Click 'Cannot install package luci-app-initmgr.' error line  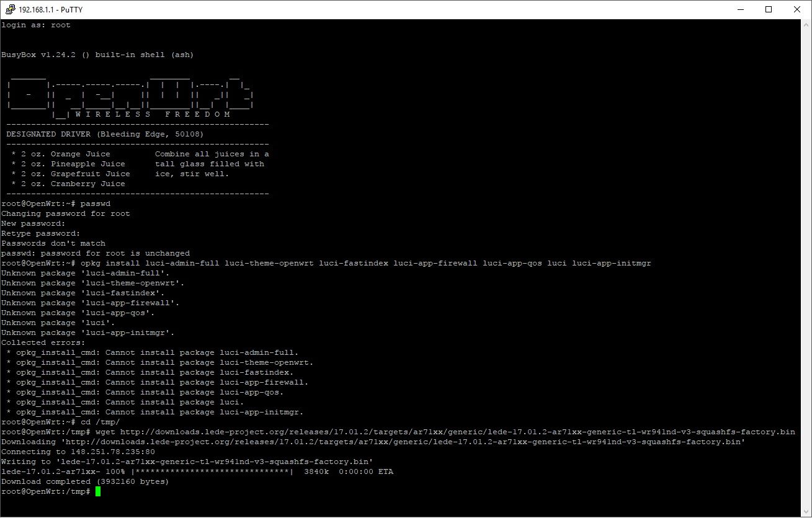[155, 413]
